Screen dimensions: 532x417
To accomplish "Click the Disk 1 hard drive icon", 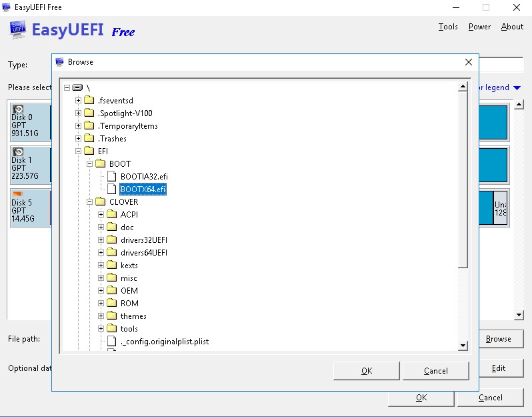I will (x=18, y=152).
